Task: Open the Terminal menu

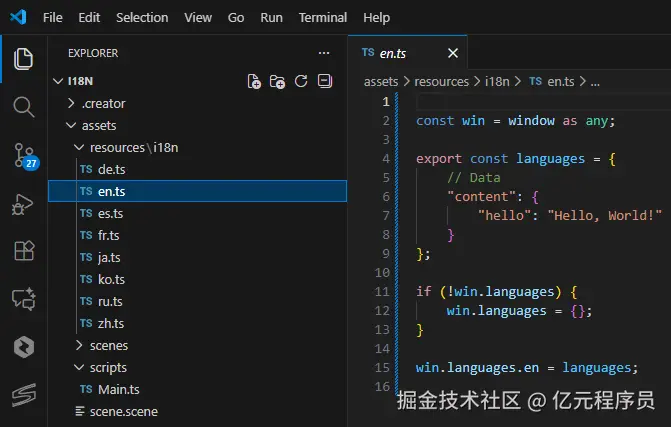Action: point(323,18)
